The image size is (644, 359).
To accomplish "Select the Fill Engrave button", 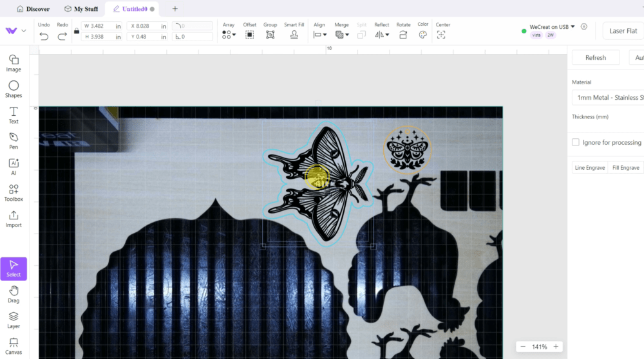I will click(x=625, y=168).
